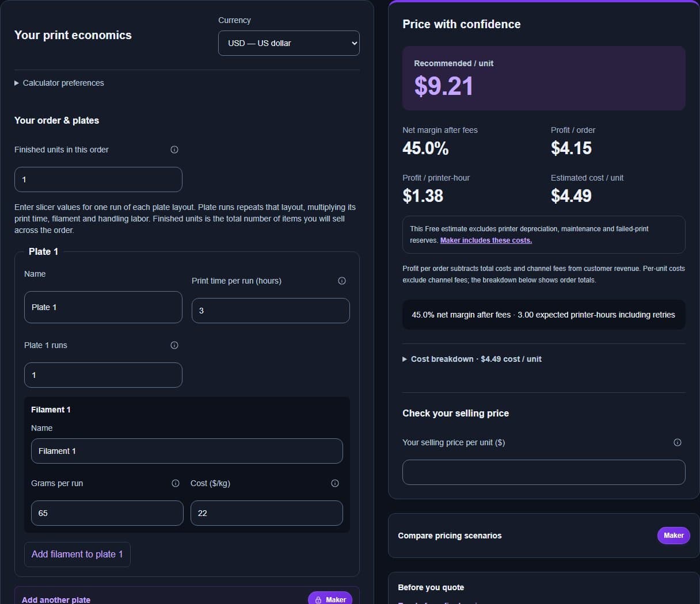
Task: Click the Price with confidence heading
Action: coord(462,24)
